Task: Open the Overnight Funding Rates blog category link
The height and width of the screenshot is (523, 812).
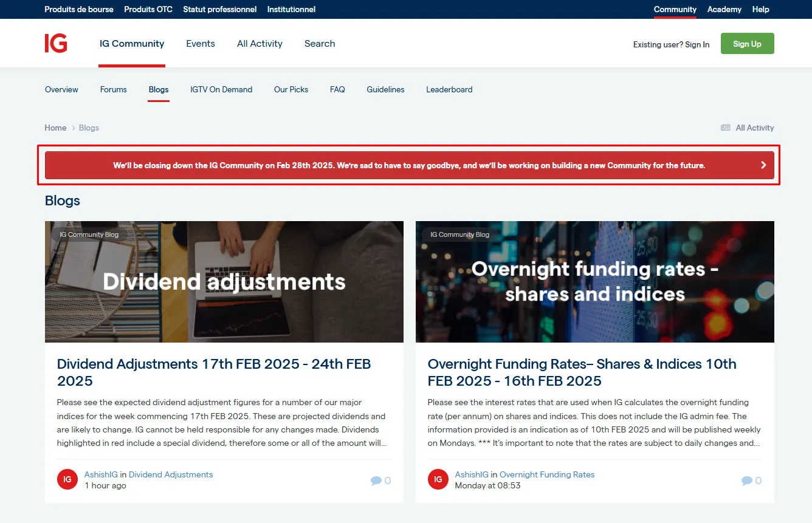Action: (547, 474)
